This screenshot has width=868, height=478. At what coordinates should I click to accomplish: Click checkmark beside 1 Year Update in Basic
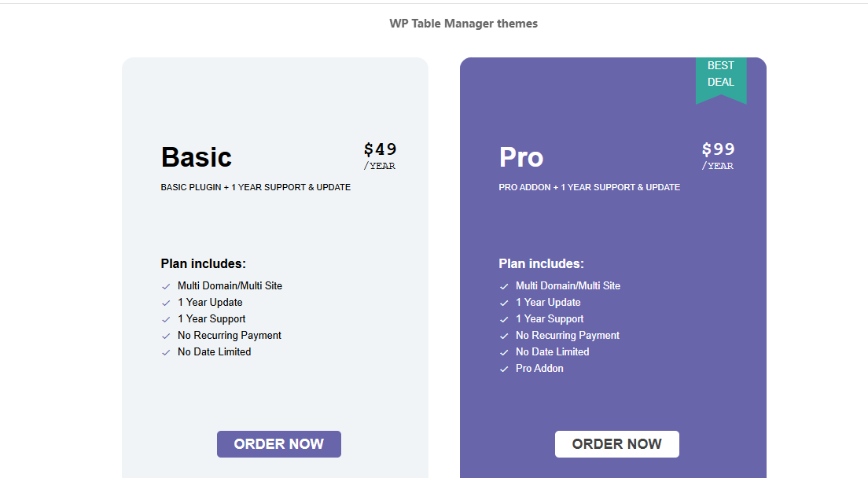(x=166, y=302)
